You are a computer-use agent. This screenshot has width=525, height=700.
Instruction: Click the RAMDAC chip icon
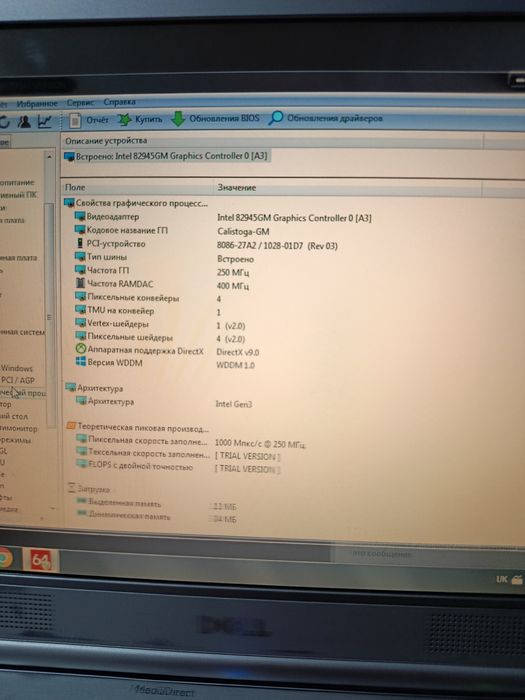coord(80,283)
